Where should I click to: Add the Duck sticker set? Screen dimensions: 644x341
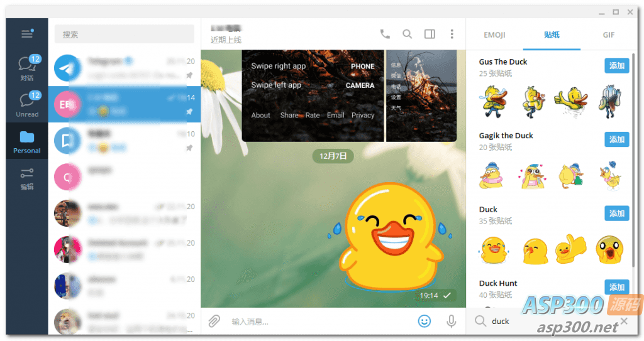pyautogui.click(x=617, y=214)
